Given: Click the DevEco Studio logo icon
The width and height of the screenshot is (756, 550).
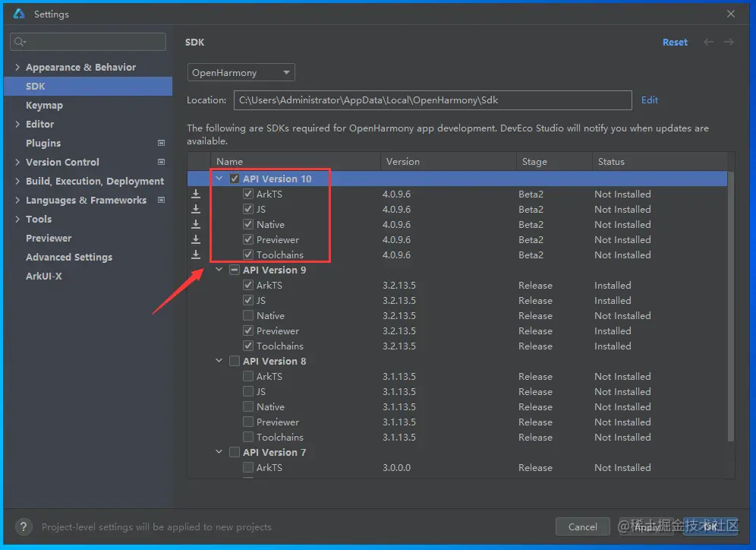Looking at the screenshot, I should coord(19,14).
